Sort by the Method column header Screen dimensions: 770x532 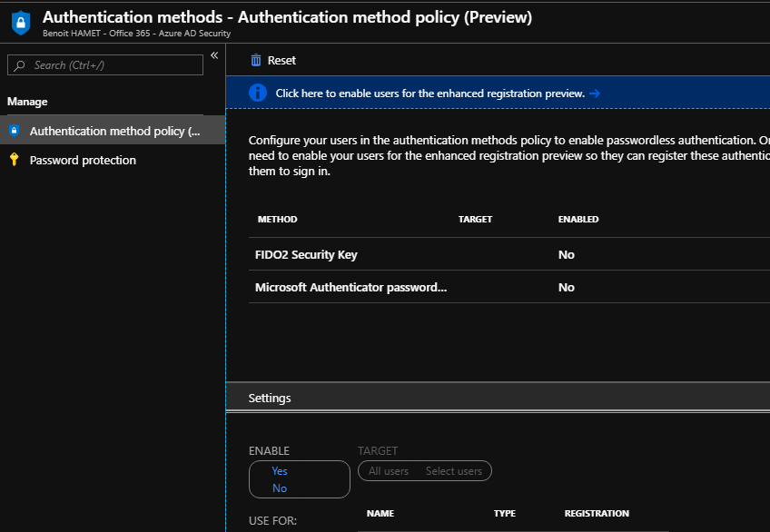point(277,220)
